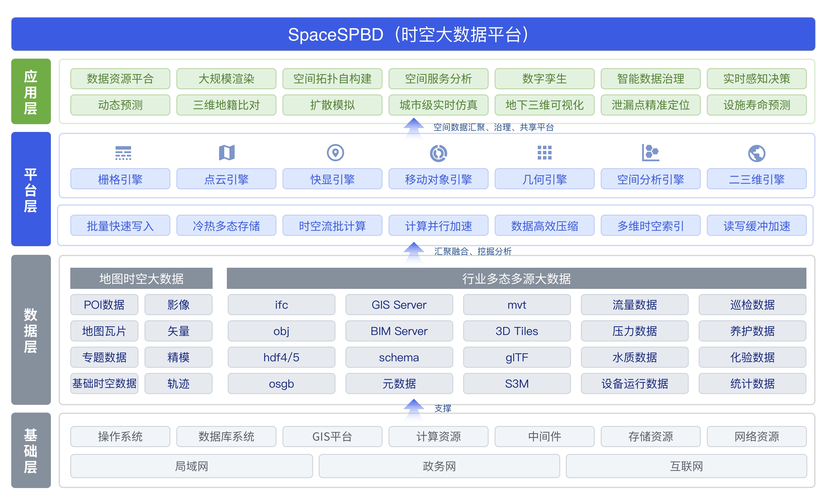Click the moving object engine circular icon
This screenshot has width=828, height=504.
click(438, 153)
